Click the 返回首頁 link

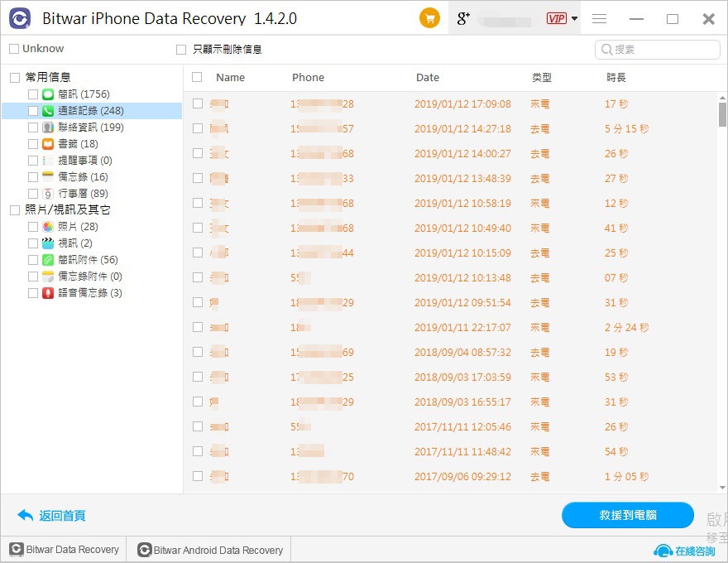point(62,516)
